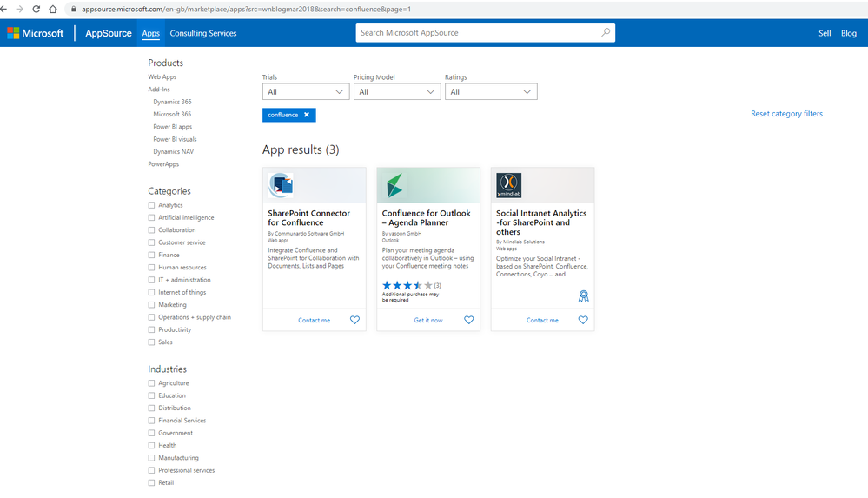
Task: Select Dynamics 365 product filter
Action: click(x=172, y=102)
